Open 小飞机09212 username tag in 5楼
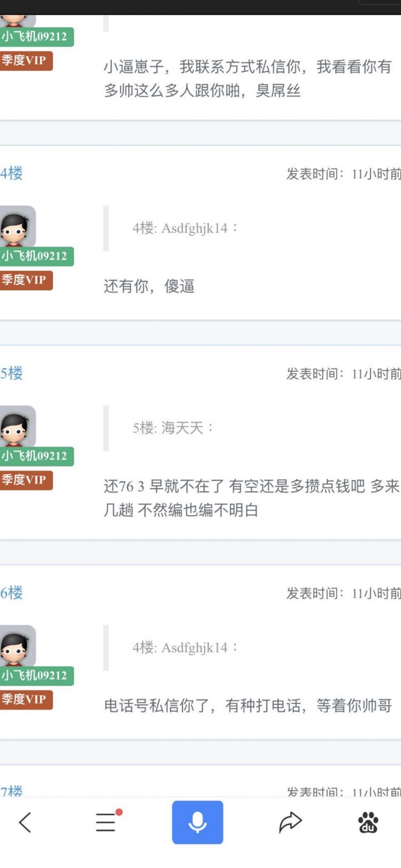The height and width of the screenshot is (868, 401). (x=36, y=456)
